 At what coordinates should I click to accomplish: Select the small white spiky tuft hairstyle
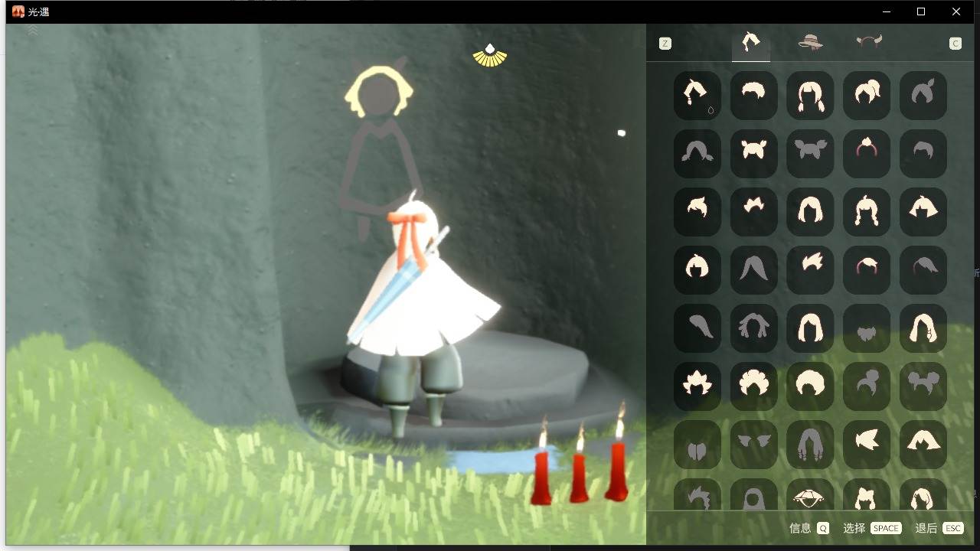click(x=754, y=212)
